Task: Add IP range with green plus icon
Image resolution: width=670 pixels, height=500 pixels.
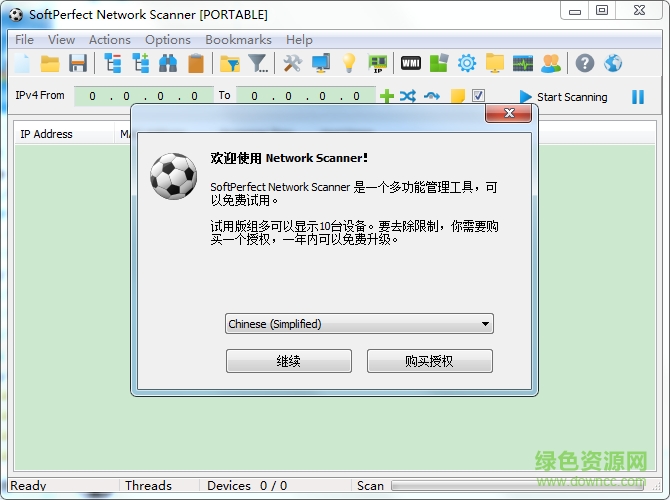Action: [x=387, y=96]
